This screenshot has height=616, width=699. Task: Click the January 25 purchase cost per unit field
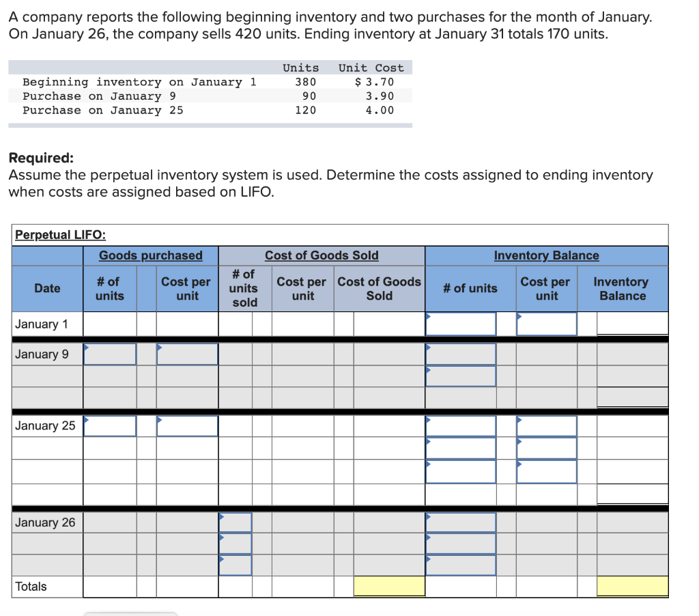tap(186, 425)
